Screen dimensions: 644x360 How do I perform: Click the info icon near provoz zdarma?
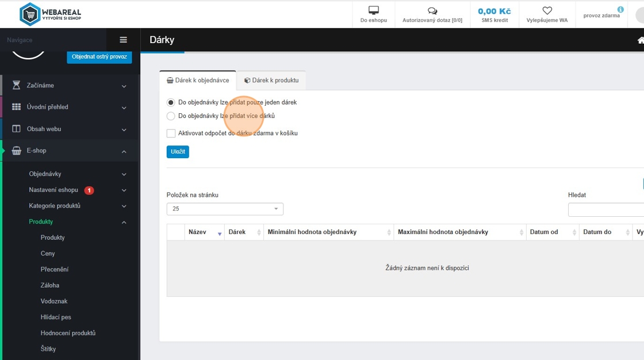[620, 9]
